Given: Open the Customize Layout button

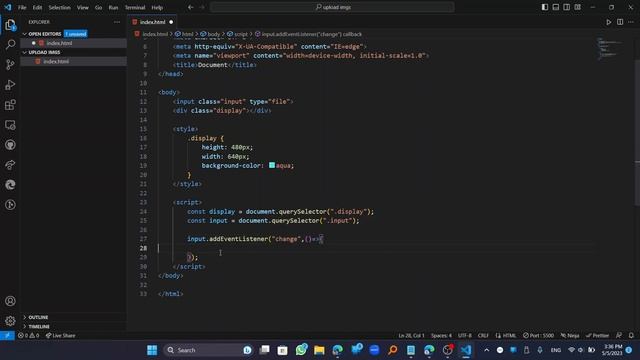Looking at the screenshot, I should point(578,7).
